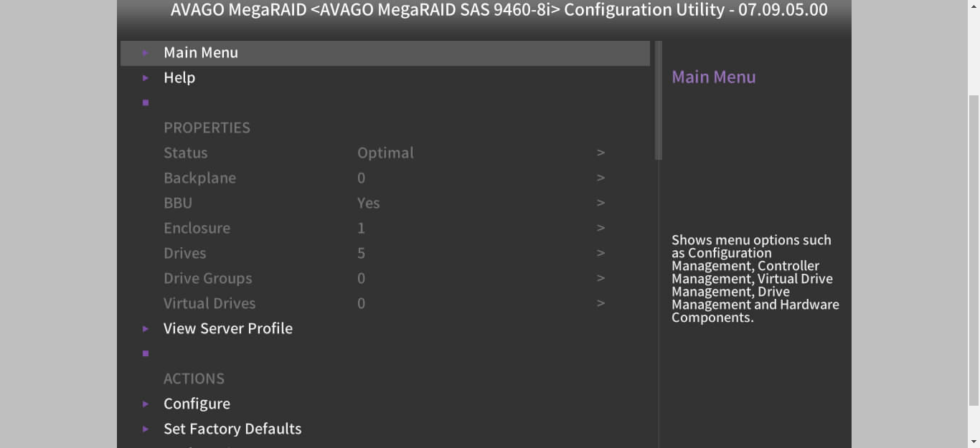980x448 pixels.
Task: Open the Configure action
Action: tap(197, 404)
